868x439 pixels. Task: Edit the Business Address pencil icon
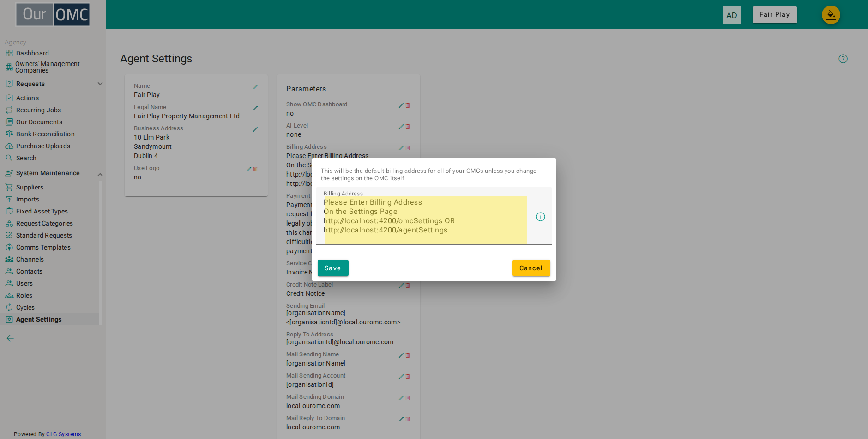(255, 129)
